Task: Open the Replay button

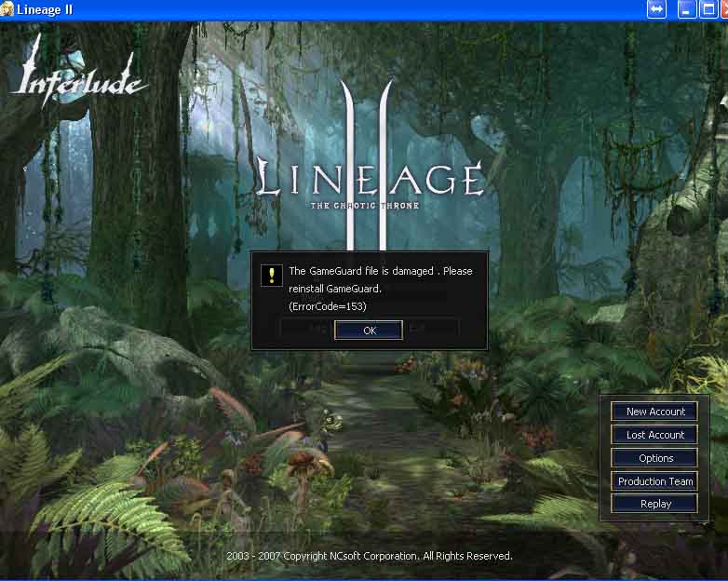Action: [x=654, y=504]
